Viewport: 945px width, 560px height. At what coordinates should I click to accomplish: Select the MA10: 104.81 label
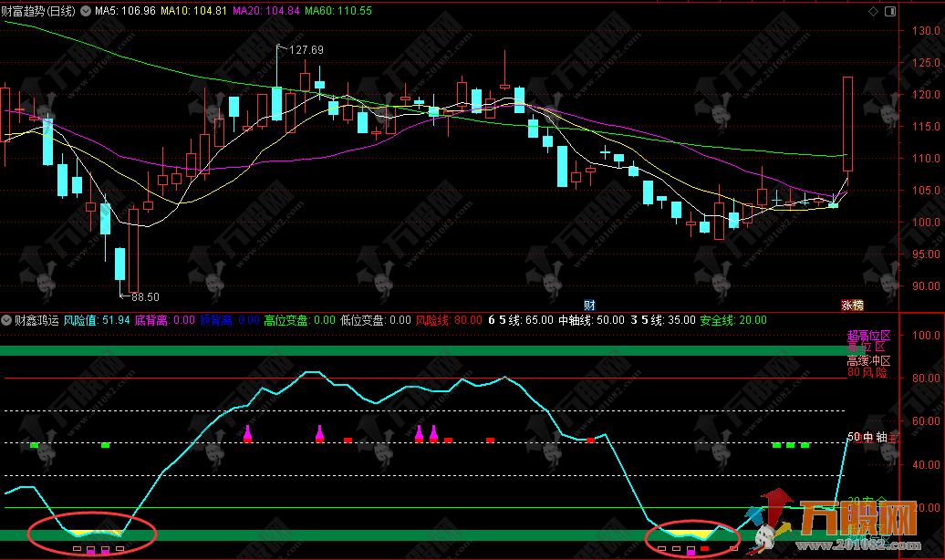(x=193, y=11)
